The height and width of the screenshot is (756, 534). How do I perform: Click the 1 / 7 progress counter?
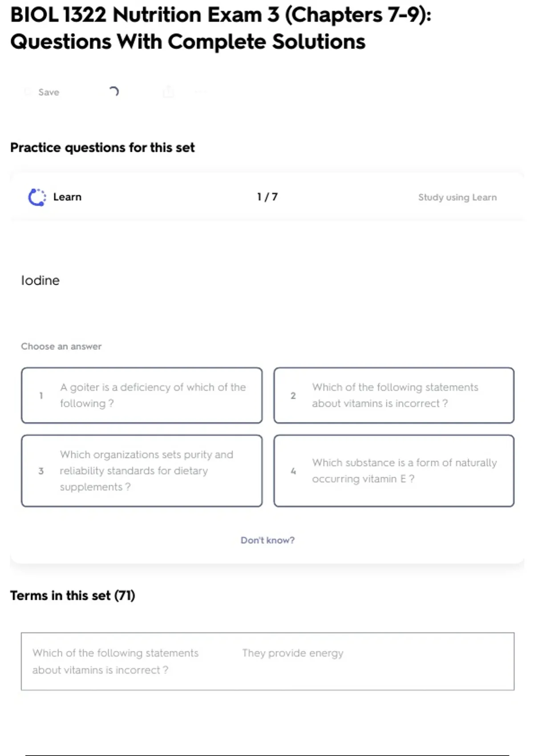(267, 197)
